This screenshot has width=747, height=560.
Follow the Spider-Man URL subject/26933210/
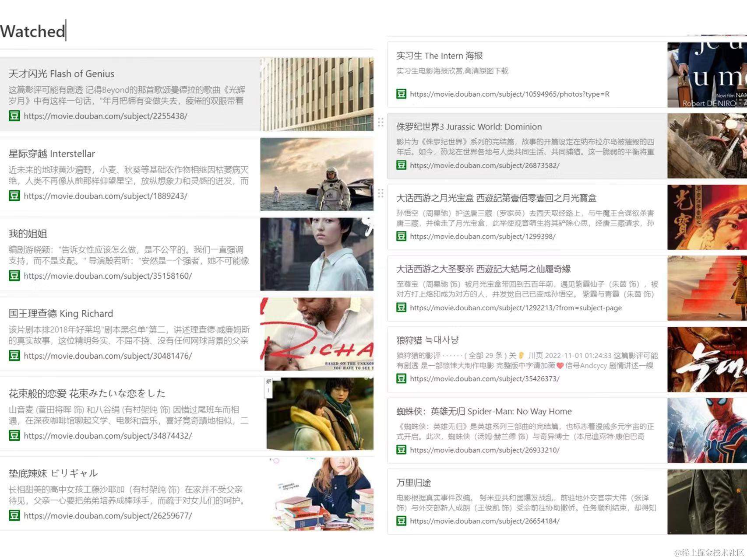point(485,450)
